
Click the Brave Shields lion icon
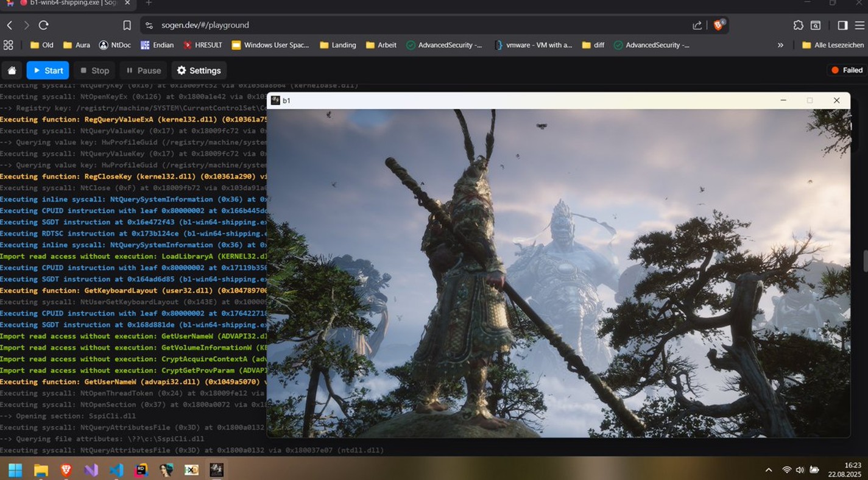718,25
